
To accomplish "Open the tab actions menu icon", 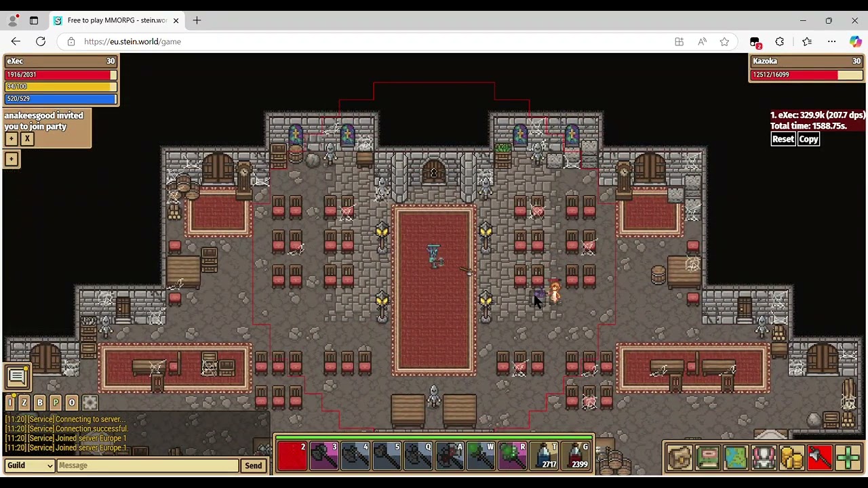I will pyautogui.click(x=34, y=20).
